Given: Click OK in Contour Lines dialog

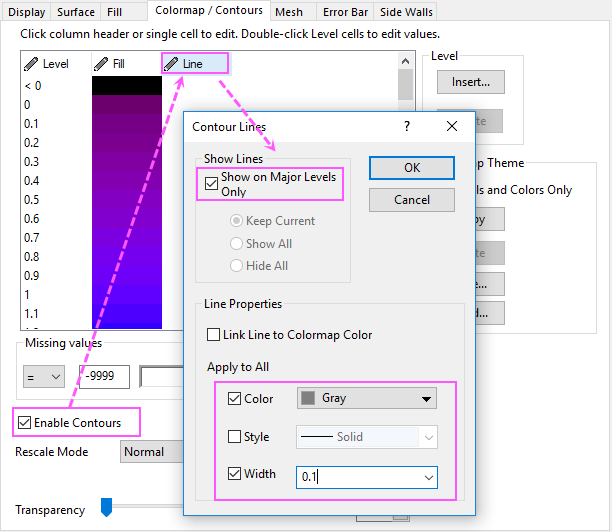Looking at the screenshot, I should point(412,168).
